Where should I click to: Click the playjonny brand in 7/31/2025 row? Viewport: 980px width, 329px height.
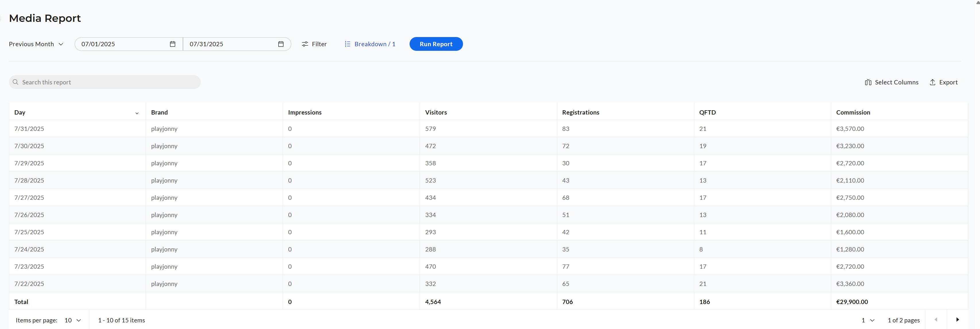tap(164, 129)
